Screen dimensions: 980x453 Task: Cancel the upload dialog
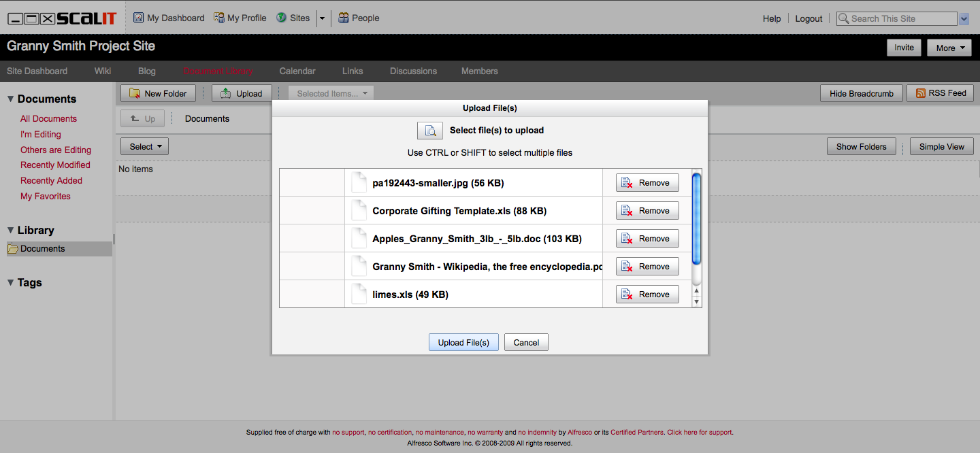526,342
